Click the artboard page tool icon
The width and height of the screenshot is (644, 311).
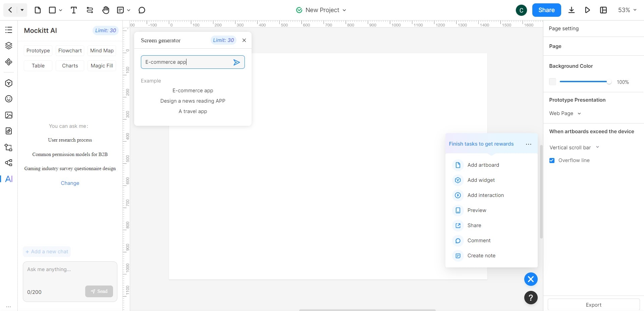pyautogui.click(x=38, y=10)
